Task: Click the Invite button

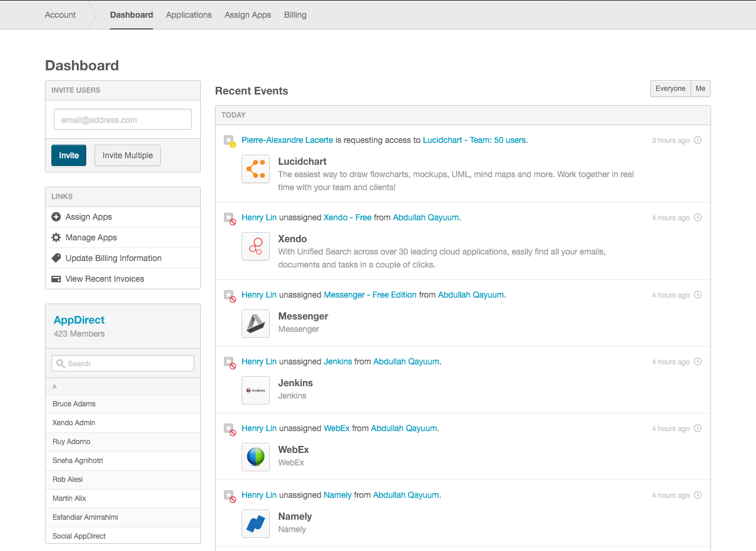Action: (x=69, y=155)
